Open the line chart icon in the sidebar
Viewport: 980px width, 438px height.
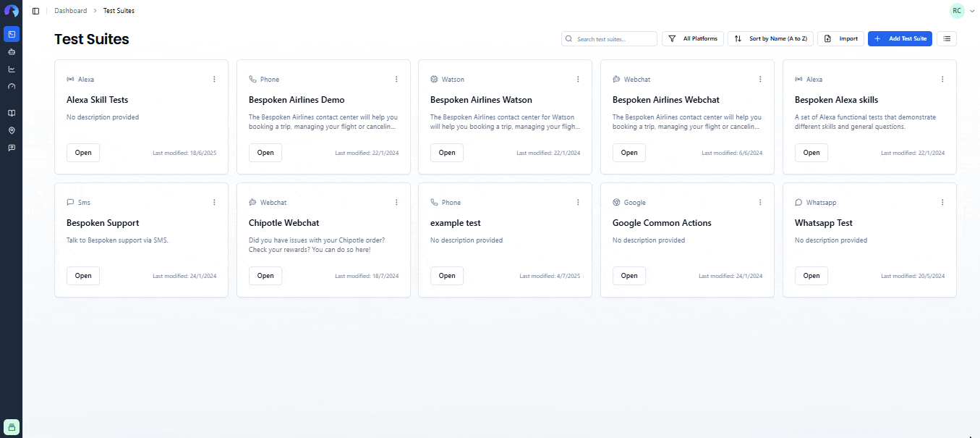tap(12, 70)
